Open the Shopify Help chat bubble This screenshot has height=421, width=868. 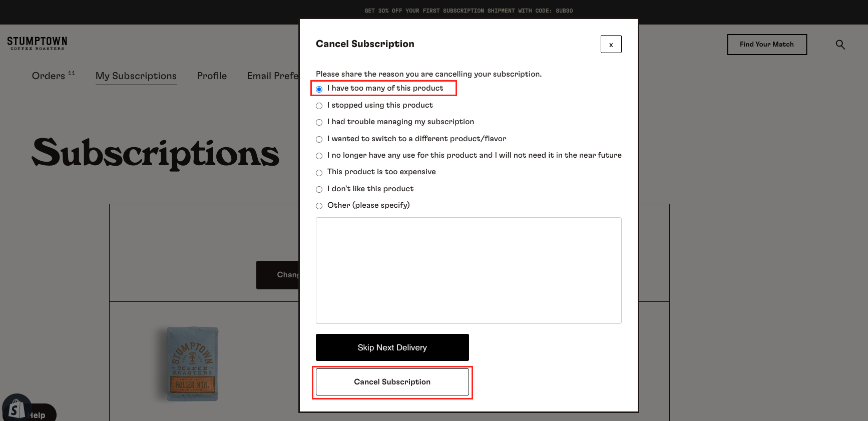point(29,410)
